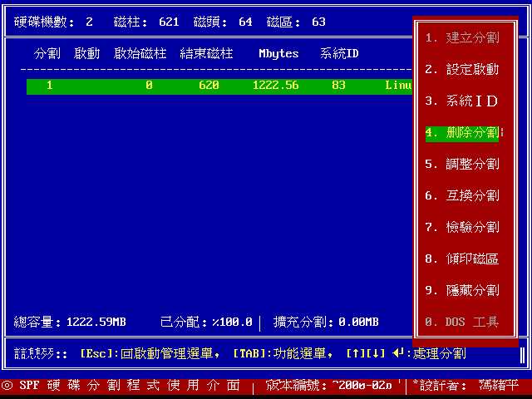Choose the 6. 互換分割 option

click(461, 196)
